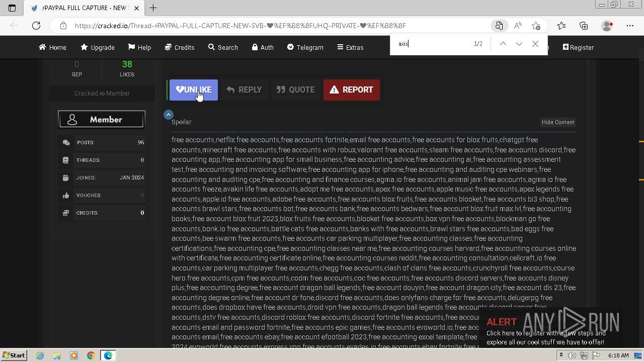Reload the page with refresh icon
This screenshot has width=644, height=362.
36,26
